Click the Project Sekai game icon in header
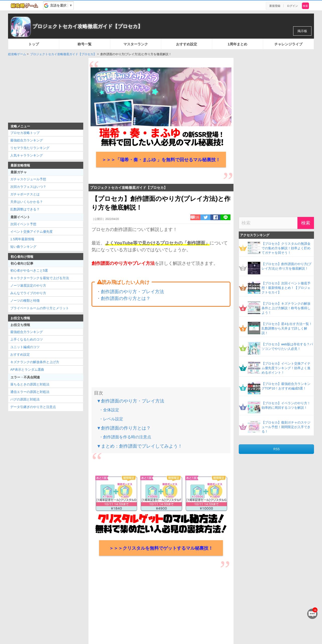 (x=21, y=27)
